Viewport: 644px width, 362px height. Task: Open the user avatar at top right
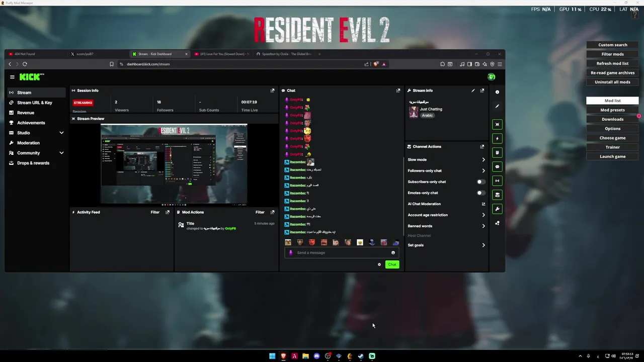[492, 77]
